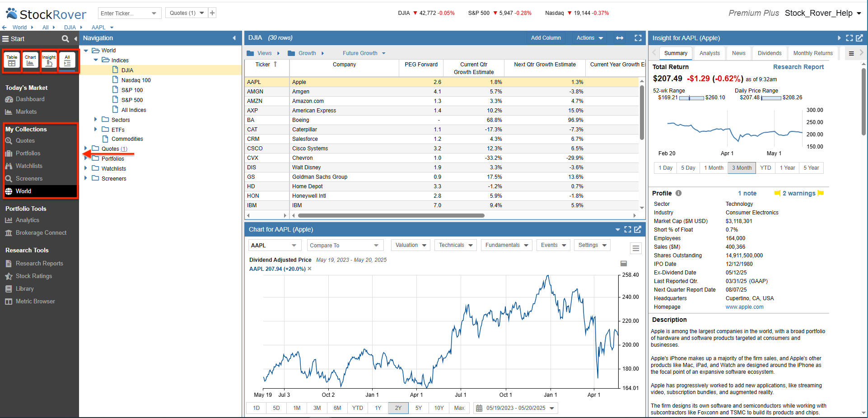868x418 pixels.
Task: Expand the Sectors folder in Navigation
Action: [x=95, y=120]
